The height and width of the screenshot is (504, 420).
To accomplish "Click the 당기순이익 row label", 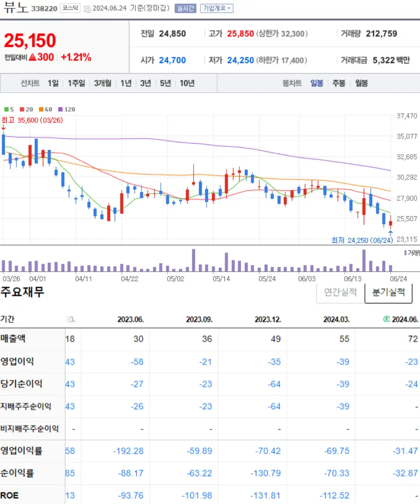I will (x=21, y=383).
